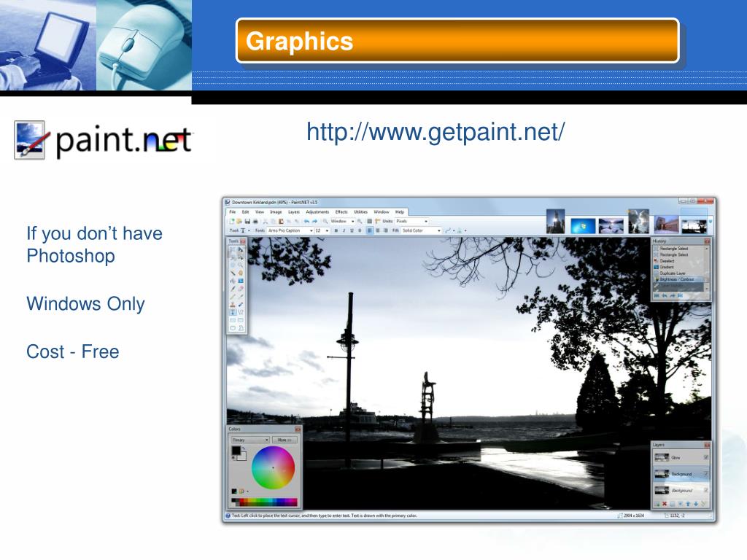Toggle the pixel grid icon
Image resolution: width=747 pixels, height=560 pixels.
click(x=370, y=222)
